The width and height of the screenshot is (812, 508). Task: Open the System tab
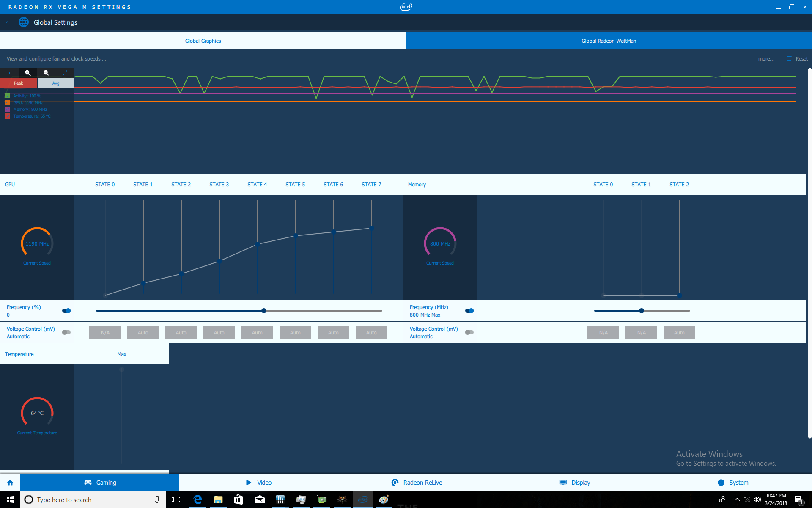tap(732, 483)
